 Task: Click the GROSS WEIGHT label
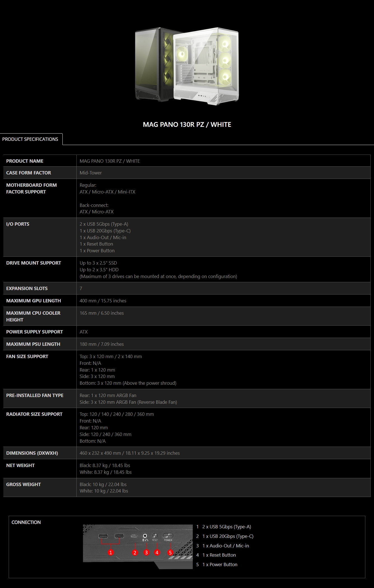click(24, 484)
